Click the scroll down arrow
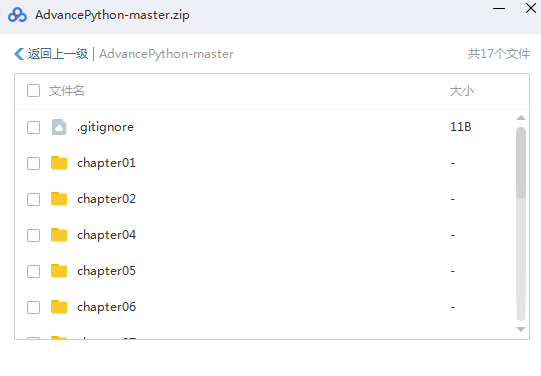Image resolution: width=541 pixels, height=376 pixels. 521,329
